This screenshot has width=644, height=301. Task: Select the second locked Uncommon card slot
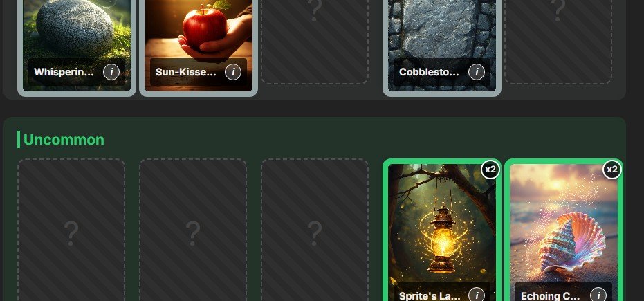tap(192, 230)
